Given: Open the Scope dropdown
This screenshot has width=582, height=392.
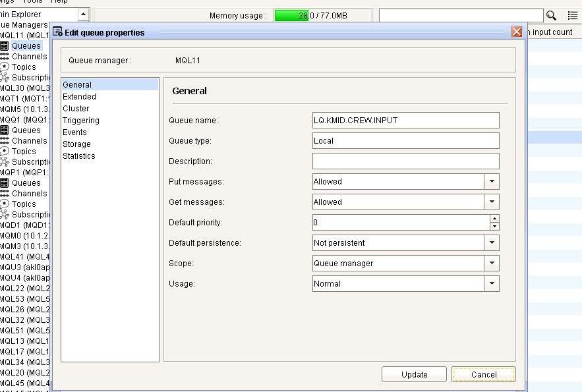Looking at the screenshot, I should point(490,263).
